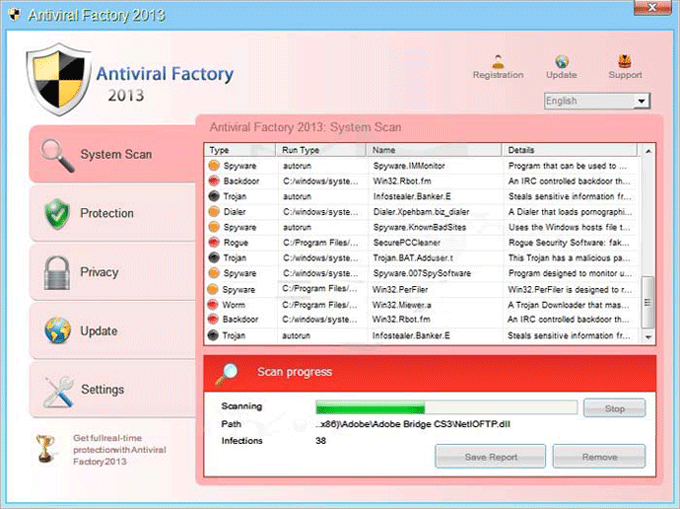Image resolution: width=680 pixels, height=509 pixels.
Task: Click the magnifier icon beside System Scan
Action: [57, 155]
